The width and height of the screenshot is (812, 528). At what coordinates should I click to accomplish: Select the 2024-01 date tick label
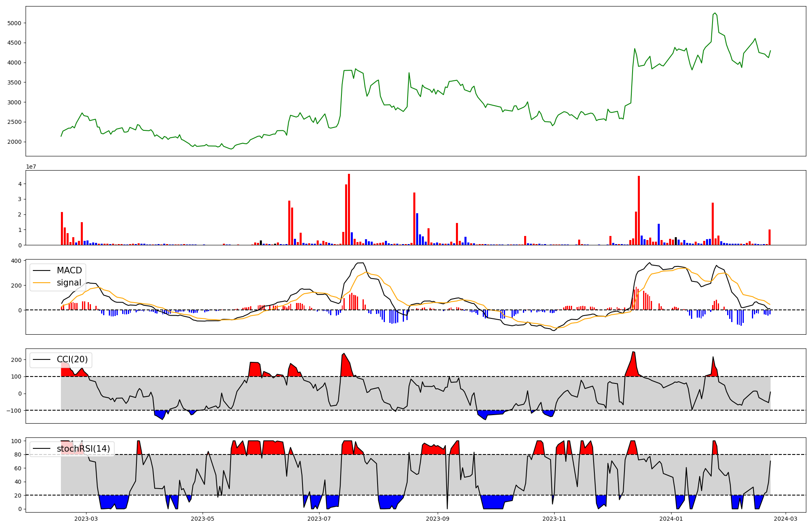coord(671,519)
